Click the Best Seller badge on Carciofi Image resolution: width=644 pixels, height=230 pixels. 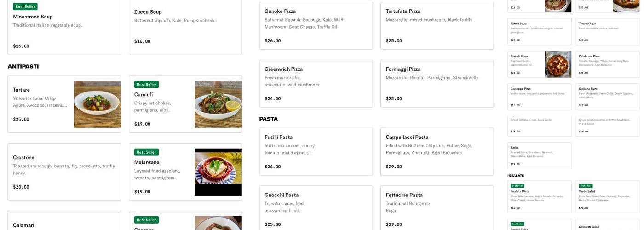[x=146, y=85]
